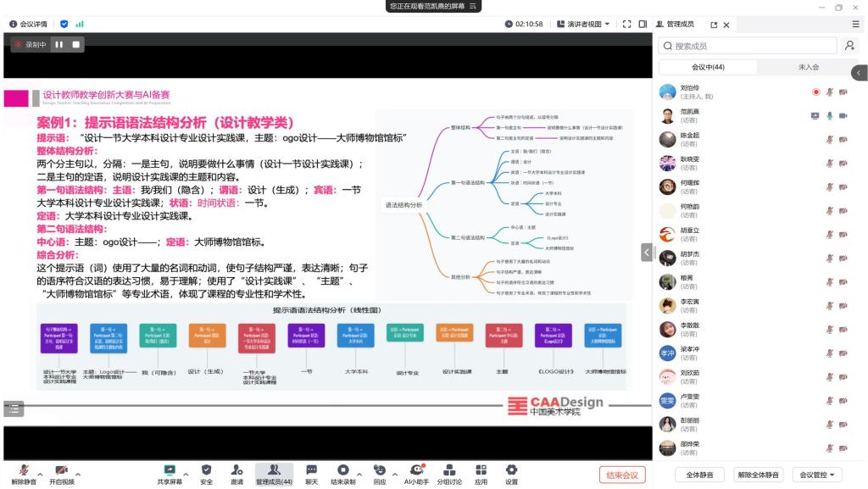Click the red 结束会议 button
The image size is (868, 489).
(622, 475)
